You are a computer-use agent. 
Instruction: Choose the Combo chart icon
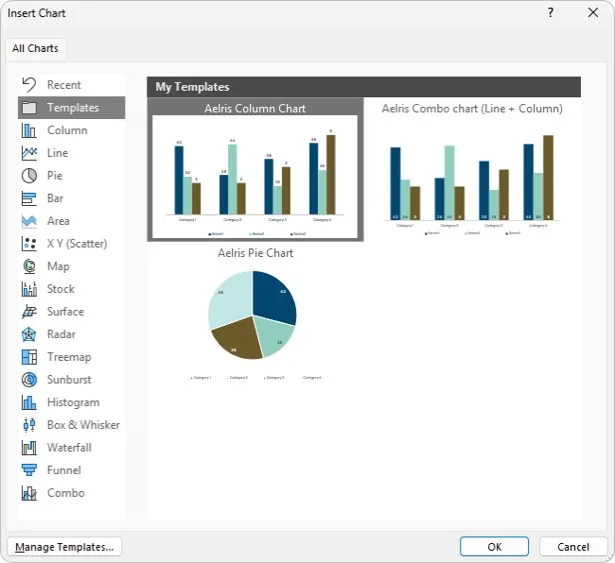click(29, 493)
